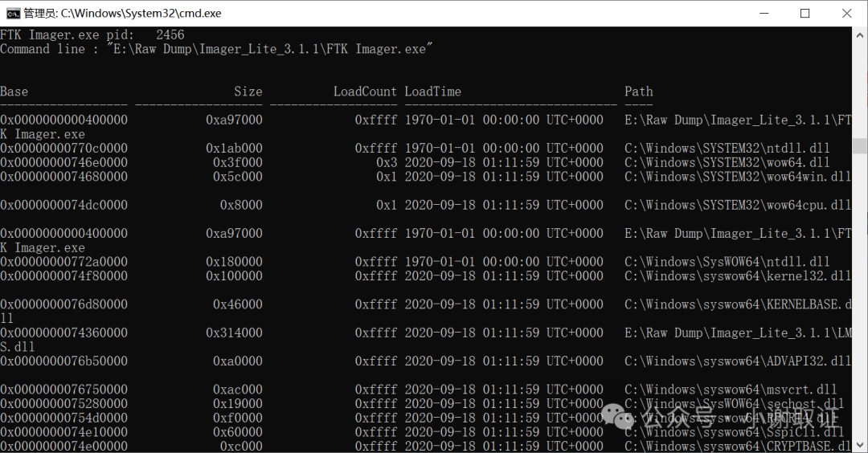Click base address 0x0000000074680000
Viewport: 868px width, 453px height.
click(63, 177)
